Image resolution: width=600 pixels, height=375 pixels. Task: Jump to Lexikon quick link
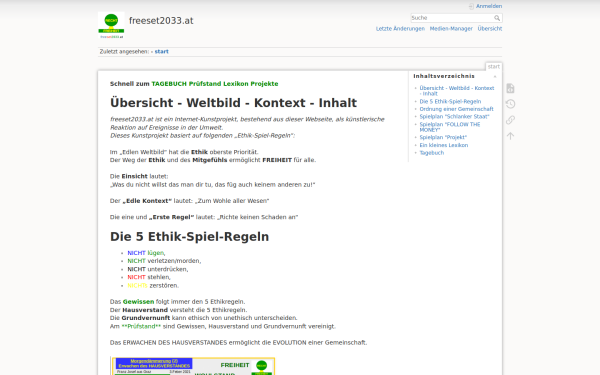tap(236, 84)
